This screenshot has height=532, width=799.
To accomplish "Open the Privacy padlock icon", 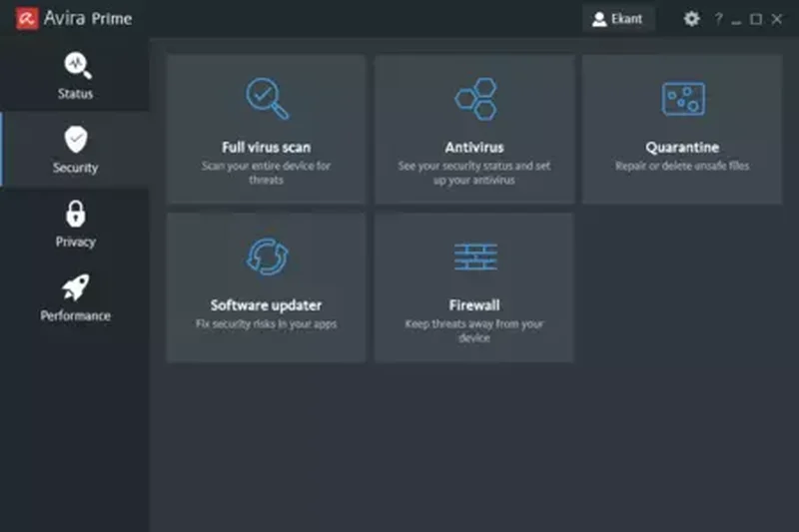I will click(76, 214).
